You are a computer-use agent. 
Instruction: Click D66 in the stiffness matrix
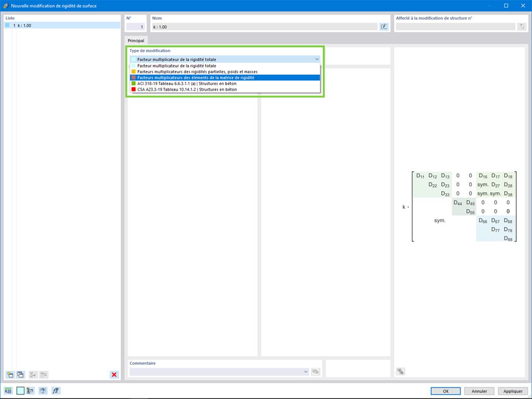click(483, 221)
